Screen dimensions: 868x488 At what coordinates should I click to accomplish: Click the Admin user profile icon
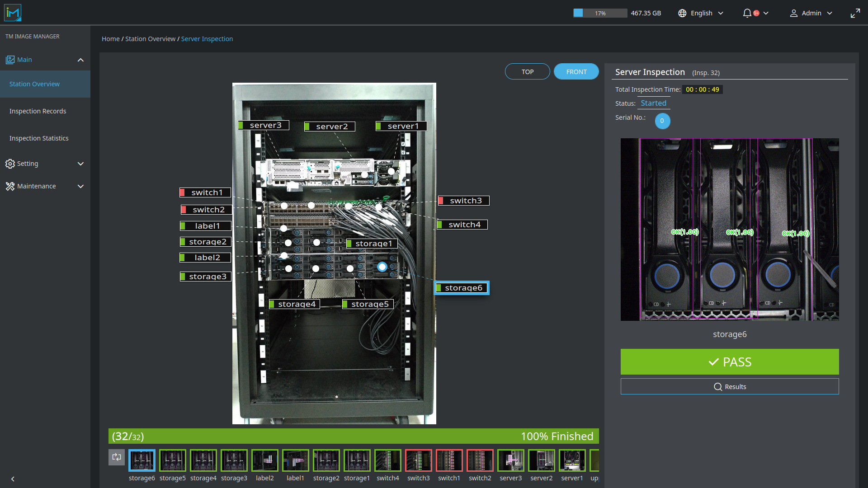pyautogui.click(x=793, y=13)
